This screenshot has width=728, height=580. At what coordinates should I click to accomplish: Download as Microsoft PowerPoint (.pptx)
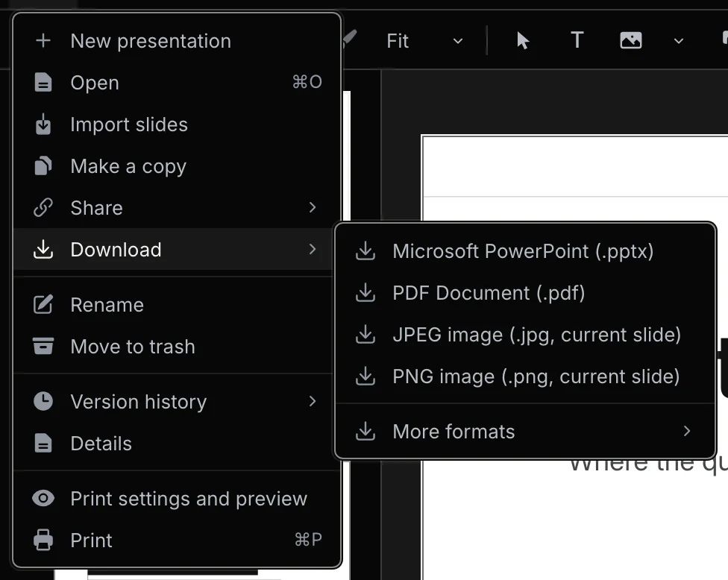(x=525, y=251)
